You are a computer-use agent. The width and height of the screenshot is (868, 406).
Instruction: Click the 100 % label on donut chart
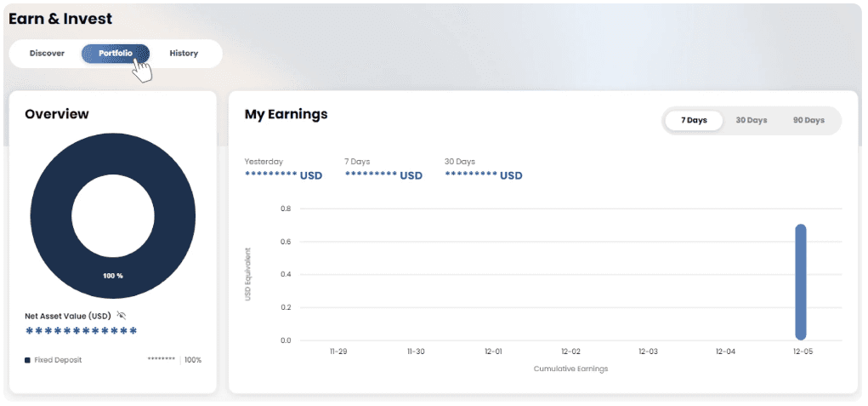113,276
